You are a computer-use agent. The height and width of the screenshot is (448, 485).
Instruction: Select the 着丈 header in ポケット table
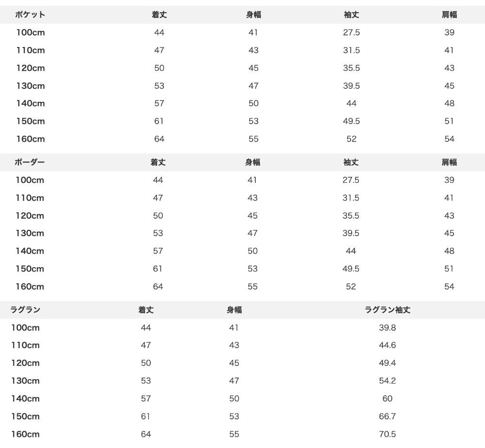pyautogui.click(x=159, y=15)
